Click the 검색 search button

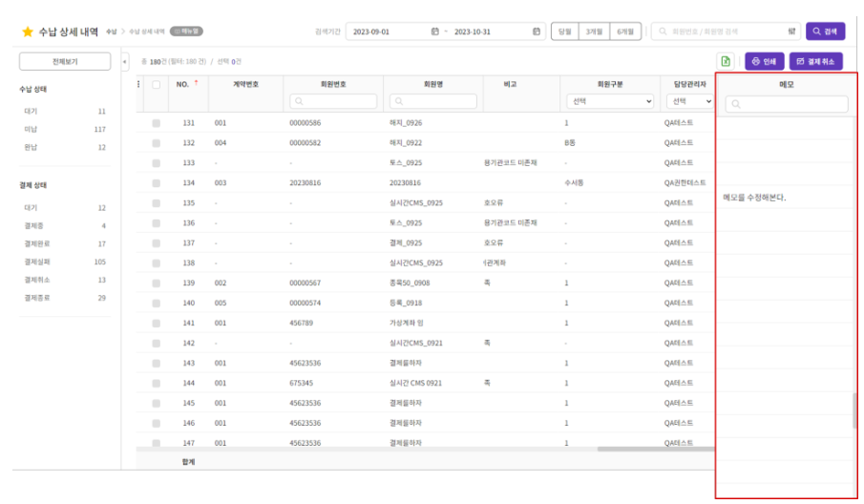tap(825, 31)
